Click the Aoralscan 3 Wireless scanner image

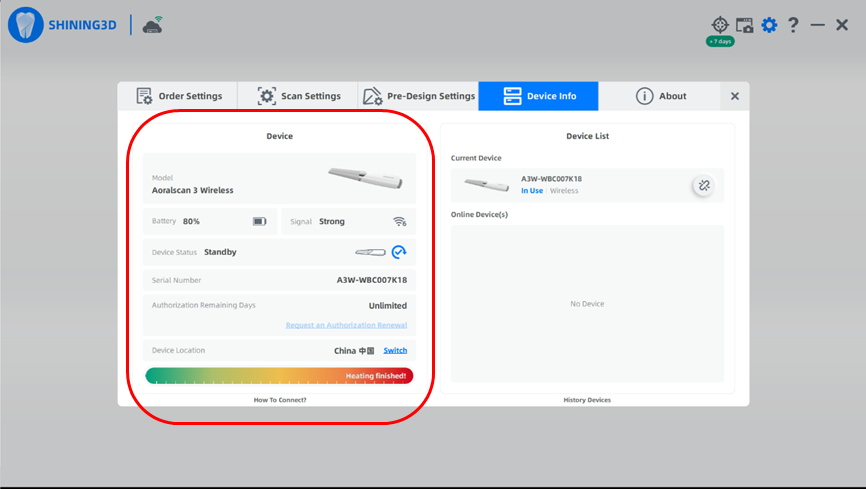tap(366, 178)
